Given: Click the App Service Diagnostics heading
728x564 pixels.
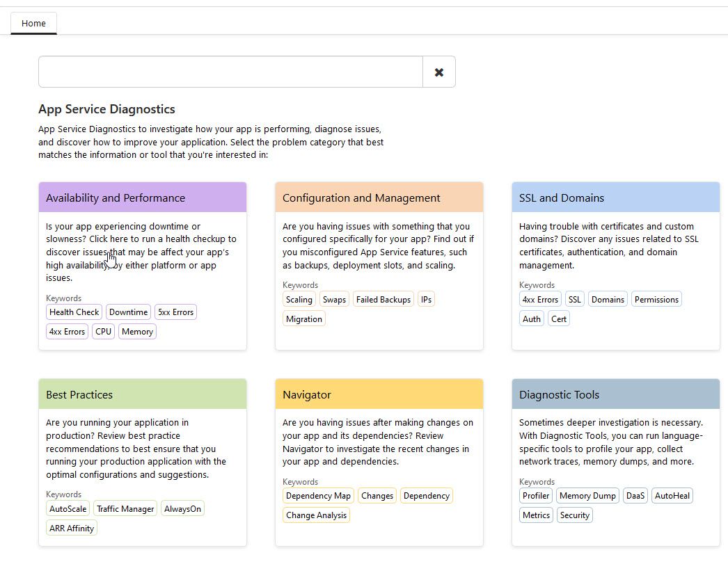Looking at the screenshot, I should click(x=106, y=109).
